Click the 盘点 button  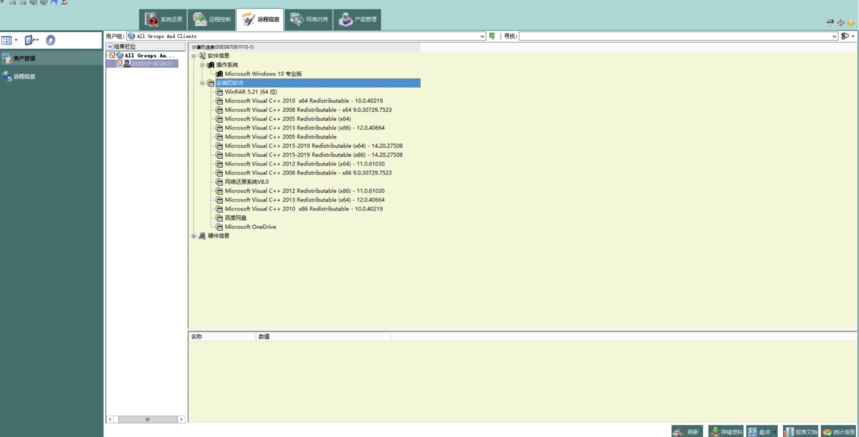(x=761, y=432)
